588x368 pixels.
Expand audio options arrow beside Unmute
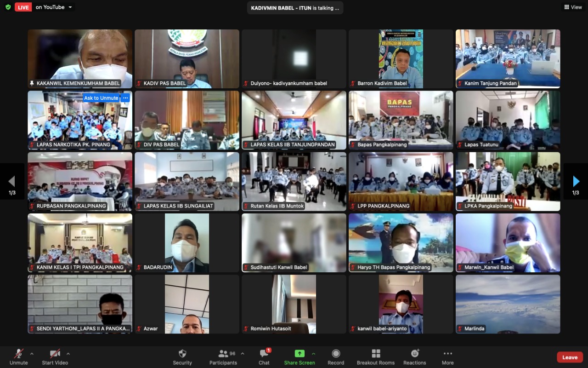click(x=32, y=354)
